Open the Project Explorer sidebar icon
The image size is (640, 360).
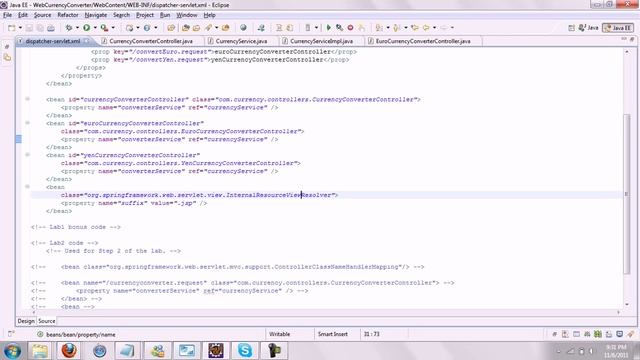[x=7, y=58]
